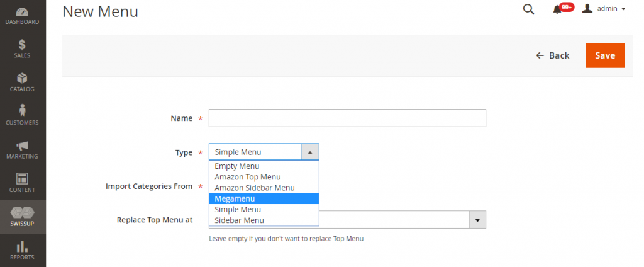Viewport: 644px width, 267px height.
Task: Open notifications bell with 99+ badge
Action: (557, 9)
